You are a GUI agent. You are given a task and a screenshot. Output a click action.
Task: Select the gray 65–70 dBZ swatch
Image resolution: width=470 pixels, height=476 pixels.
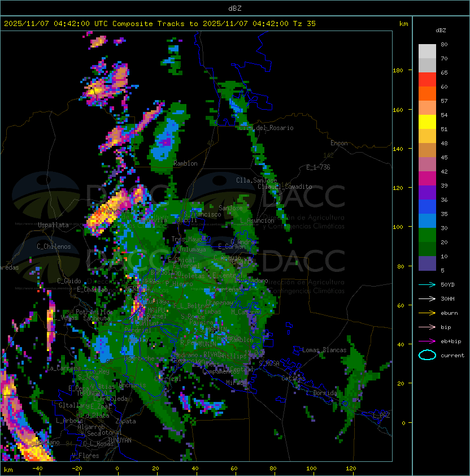pos(427,65)
